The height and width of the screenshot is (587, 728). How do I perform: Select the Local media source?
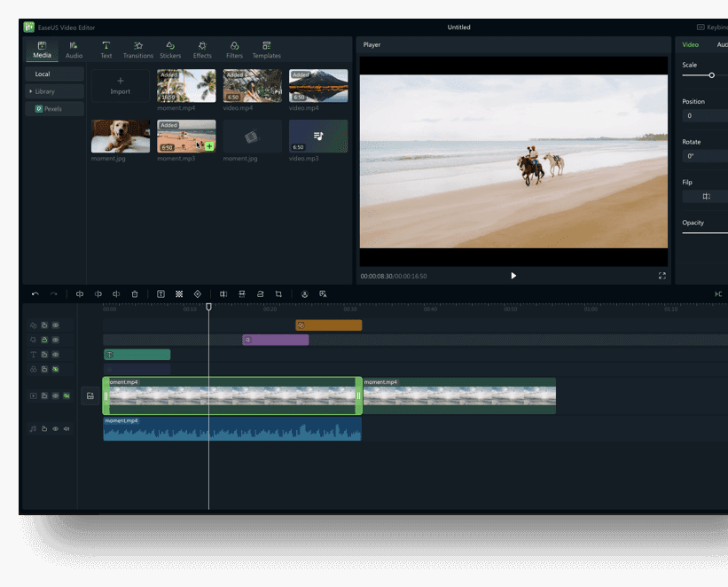55,74
